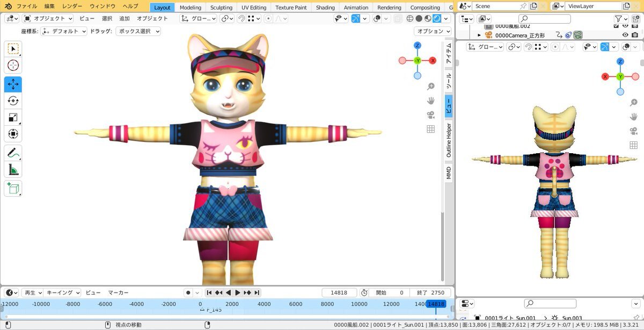The height and width of the screenshot is (330, 644).
Task: Click the zoom magnifier icon in the main viewport
Action: click(x=430, y=87)
